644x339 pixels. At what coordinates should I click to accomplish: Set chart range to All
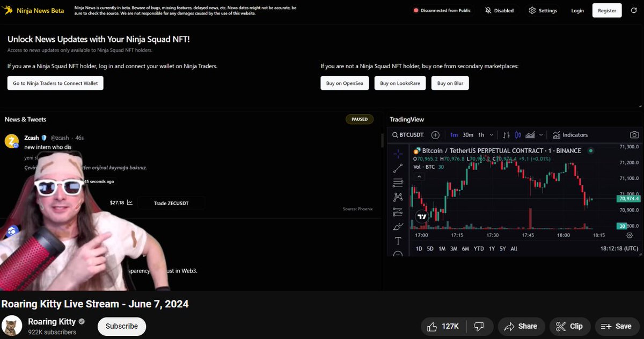(514, 249)
